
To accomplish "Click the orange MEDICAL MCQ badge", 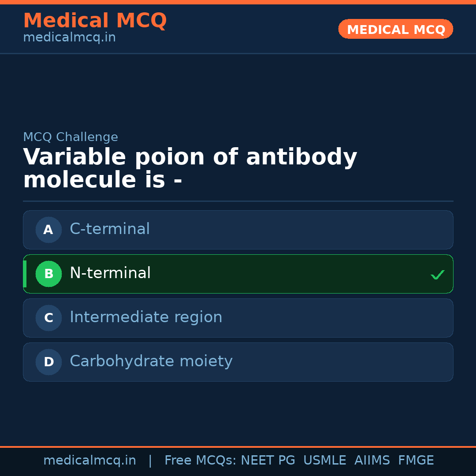I will tap(395, 30).
